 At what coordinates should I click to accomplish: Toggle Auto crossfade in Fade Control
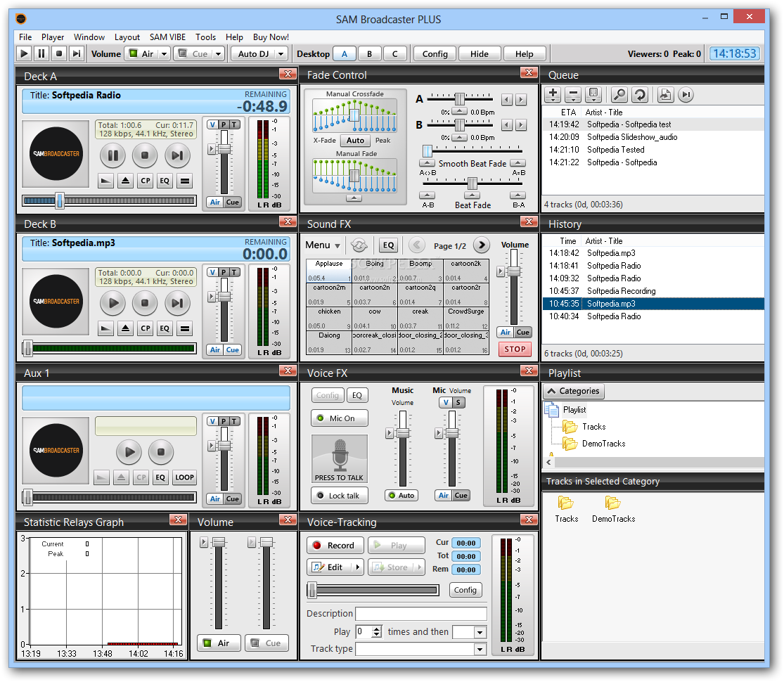click(x=355, y=141)
